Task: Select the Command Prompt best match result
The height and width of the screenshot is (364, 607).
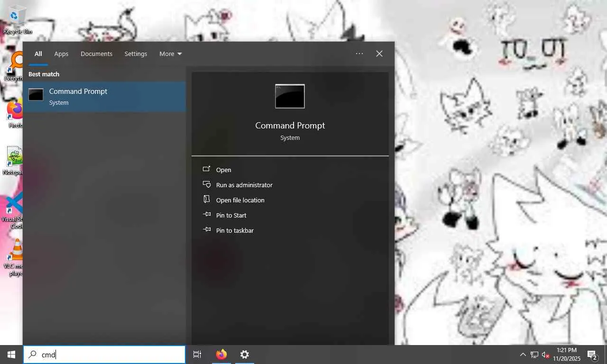Action: click(104, 97)
